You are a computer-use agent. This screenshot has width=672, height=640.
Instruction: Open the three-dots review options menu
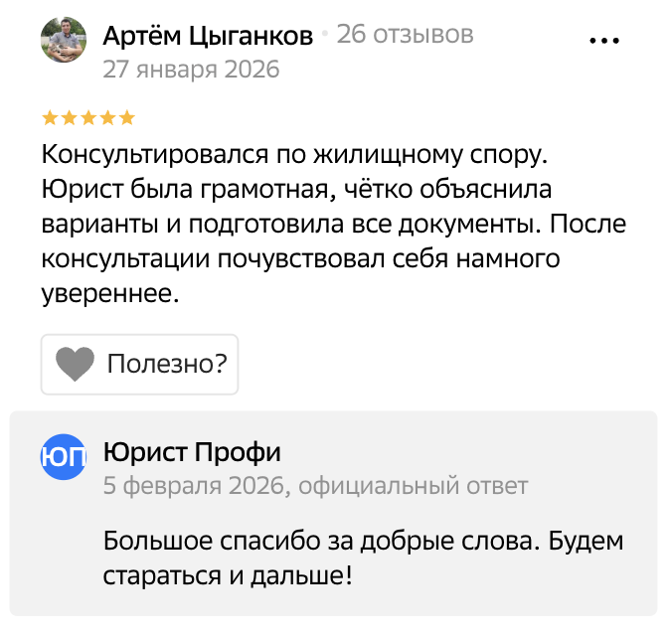[604, 42]
